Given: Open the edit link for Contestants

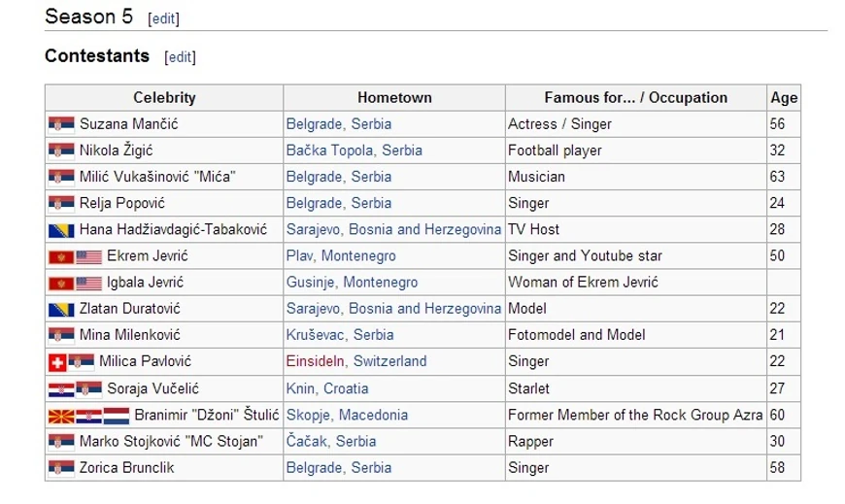Looking at the screenshot, I should 180,57.
